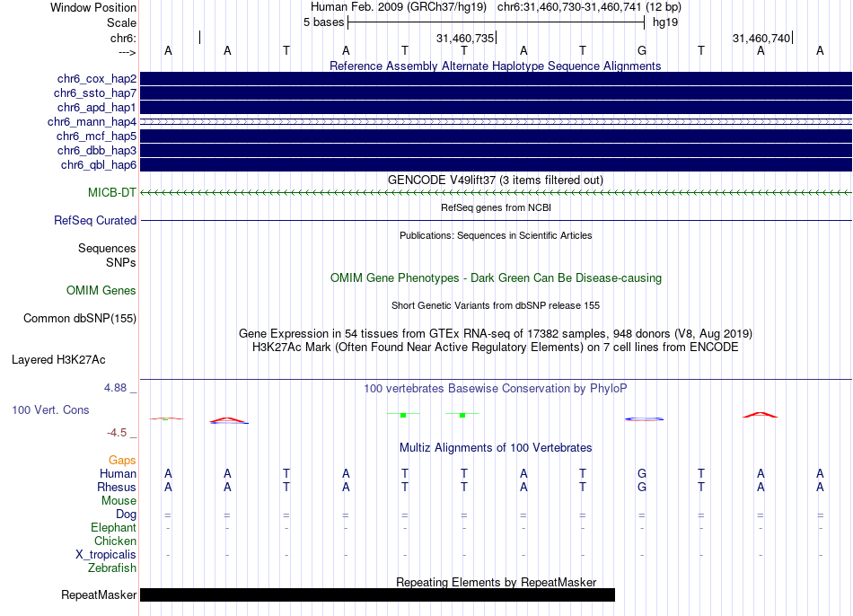Click the Chicken species label
853x616 pixels.
(115, 541)
